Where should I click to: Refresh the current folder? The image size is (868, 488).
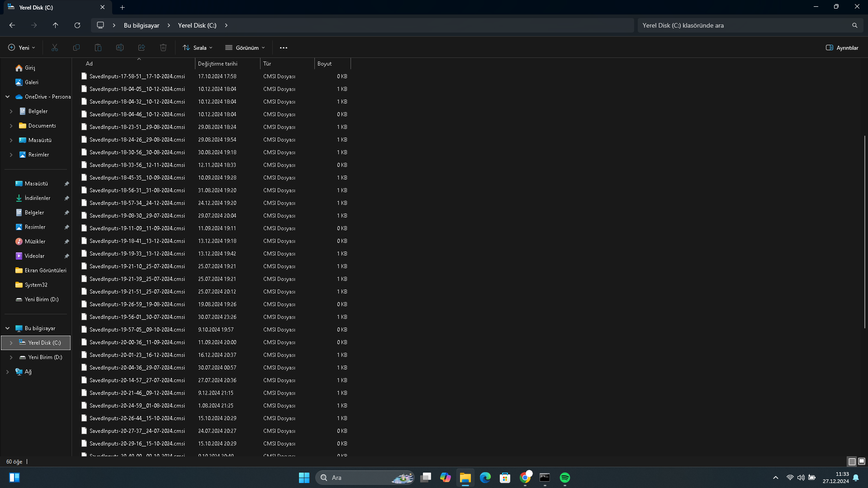click(x=77, y=25)
